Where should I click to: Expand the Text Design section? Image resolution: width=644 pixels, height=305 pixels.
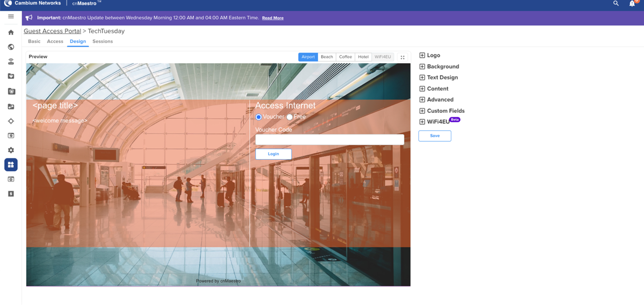pyautogui.click(x=422, y=77)
